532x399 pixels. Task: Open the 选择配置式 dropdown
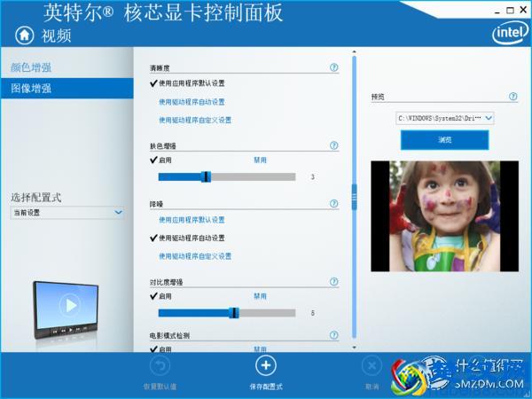click(67, 213)
